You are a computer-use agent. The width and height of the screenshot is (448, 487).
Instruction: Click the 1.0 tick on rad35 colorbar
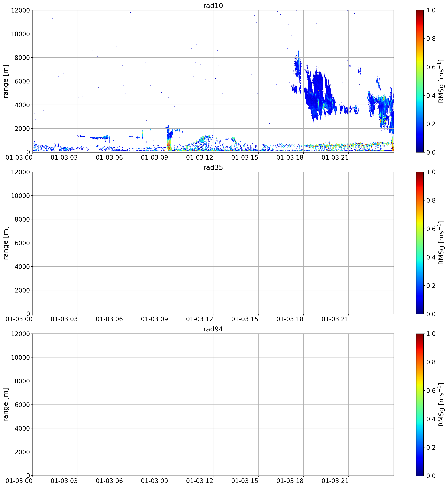(431, 172)
